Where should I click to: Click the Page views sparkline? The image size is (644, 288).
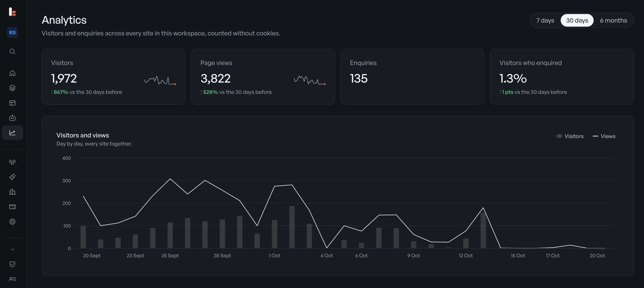pos(310,80)
